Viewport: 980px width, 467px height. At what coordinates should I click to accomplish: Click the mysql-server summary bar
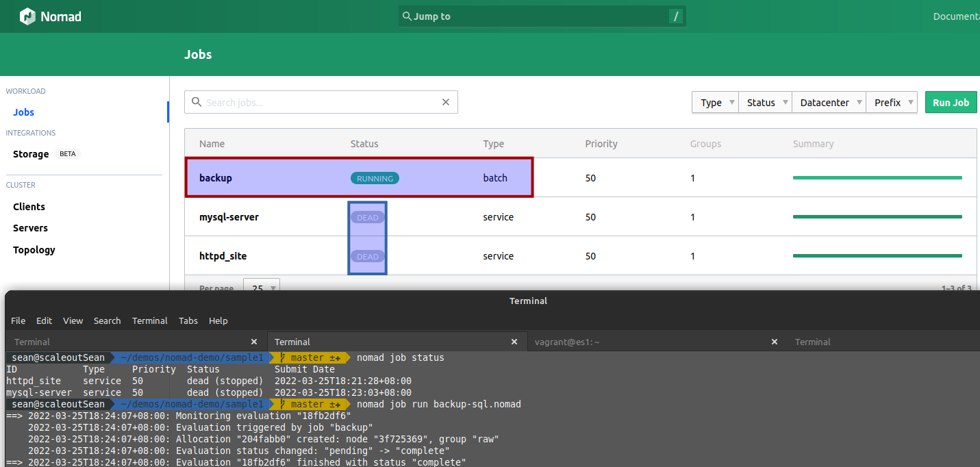(877, 217)
